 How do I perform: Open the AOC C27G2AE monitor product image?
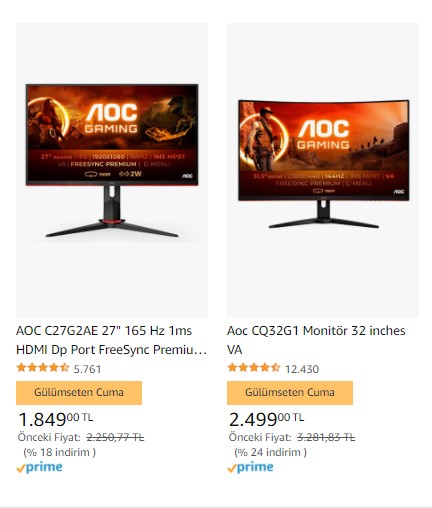point(112,170)
